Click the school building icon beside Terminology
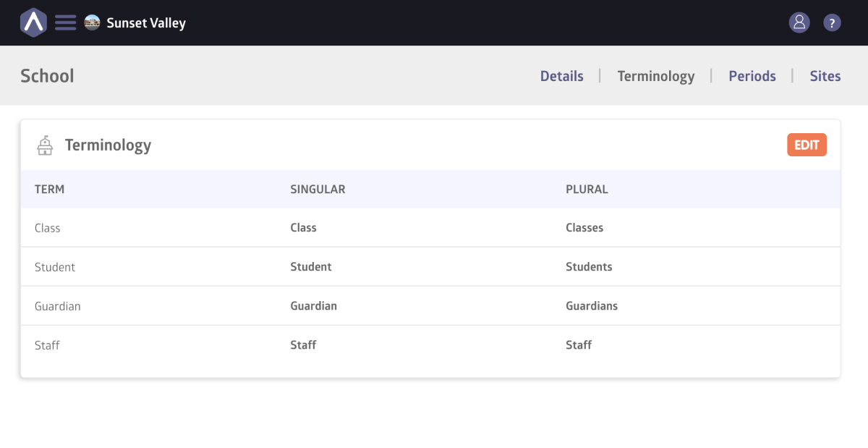Screen dimensions: 868x448 pos(45,145)
